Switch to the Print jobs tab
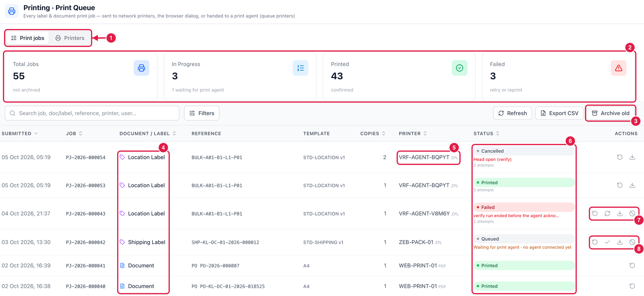The height and width of the screenshot is (296, 644). tap(28, 38)
